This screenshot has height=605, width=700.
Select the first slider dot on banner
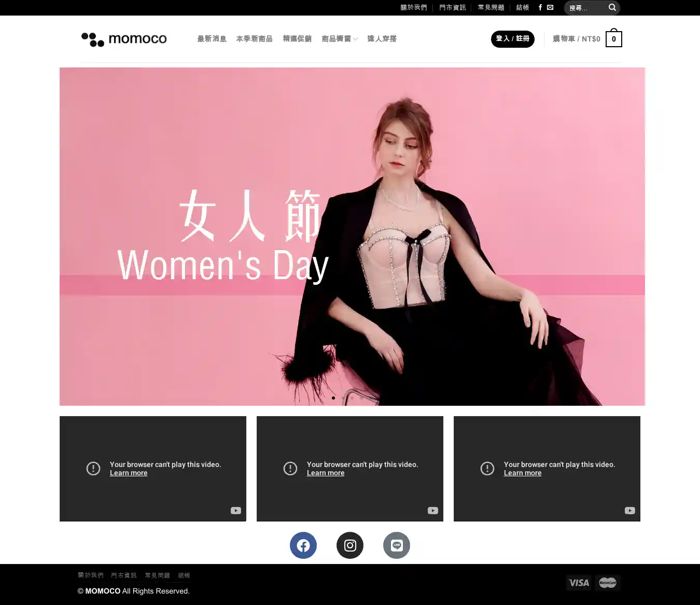click(x=333, y=398)
